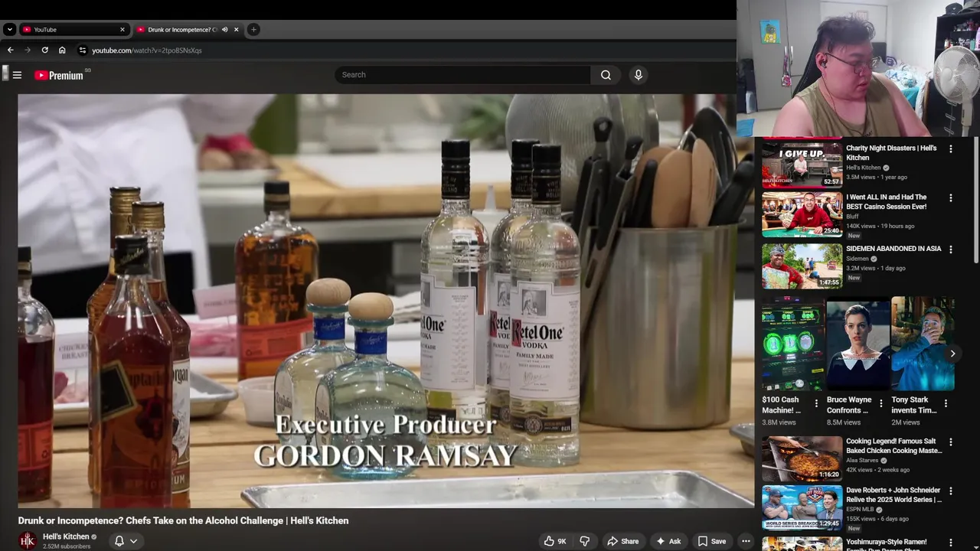Open a new browser tab

[253, 30]
